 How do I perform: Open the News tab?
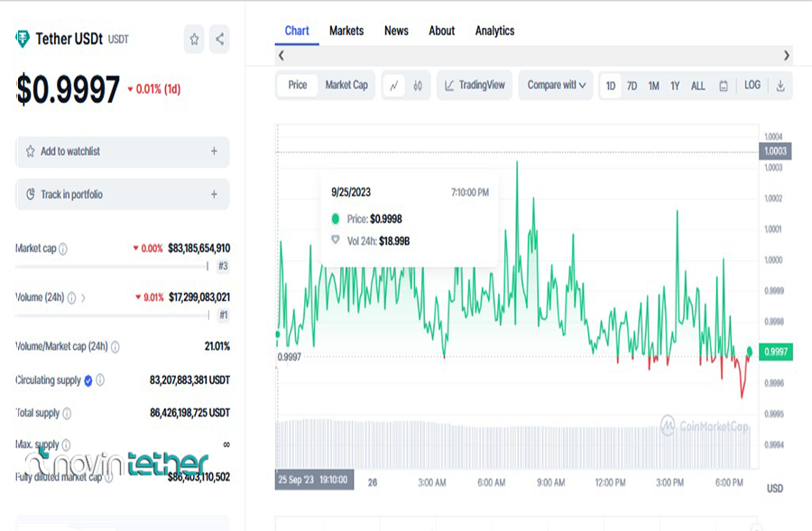(396, 31)
